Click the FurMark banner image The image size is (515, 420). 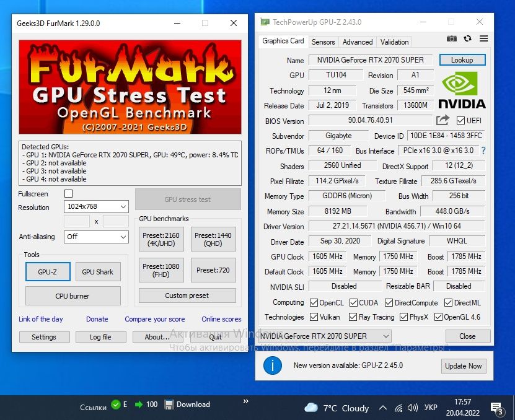click(130, 87)
